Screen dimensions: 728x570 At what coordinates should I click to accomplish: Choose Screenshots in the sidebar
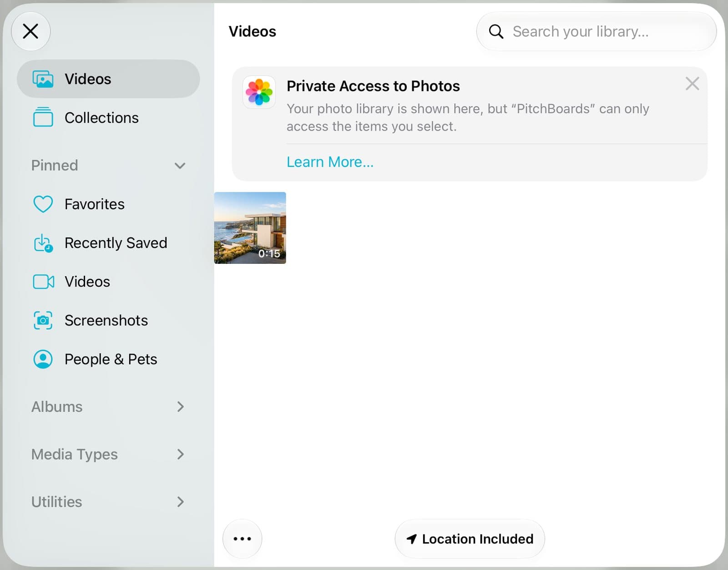coord(106,320)
